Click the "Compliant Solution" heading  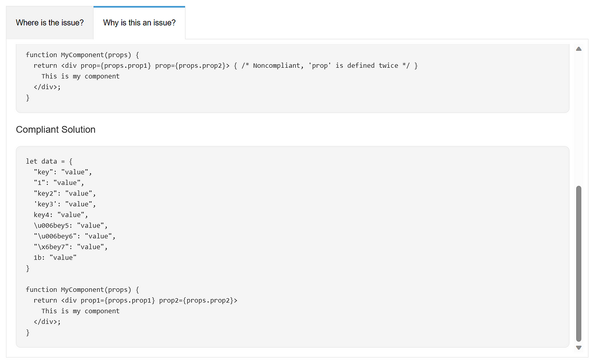point(55,130)
